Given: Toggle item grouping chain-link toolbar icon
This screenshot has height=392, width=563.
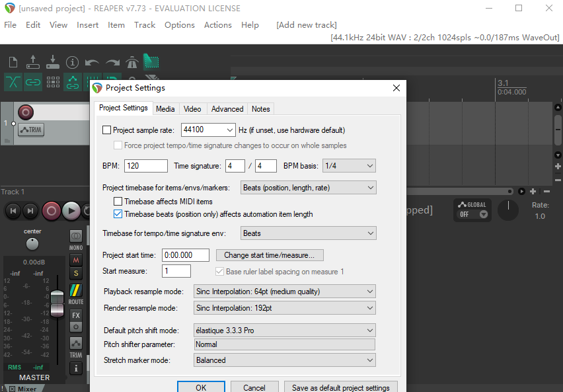Looking at the screenshot, I should click(32, 82).
